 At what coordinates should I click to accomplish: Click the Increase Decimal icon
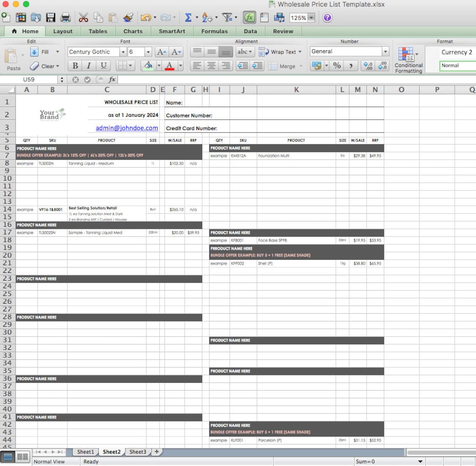tap(368, 65)
